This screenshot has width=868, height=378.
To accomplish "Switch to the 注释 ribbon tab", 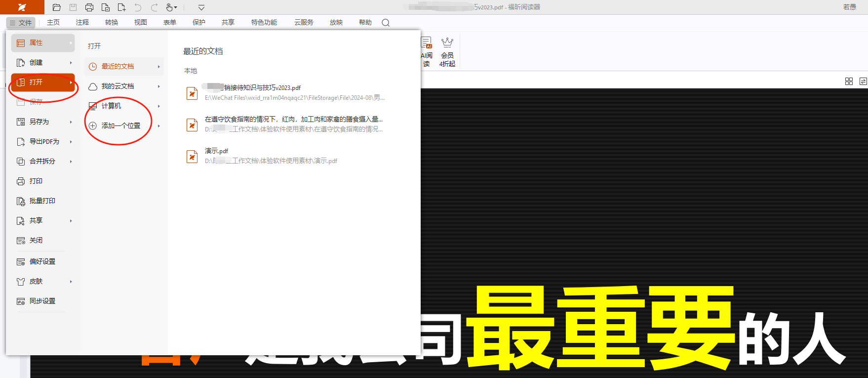I will click(x=82, y=23).
